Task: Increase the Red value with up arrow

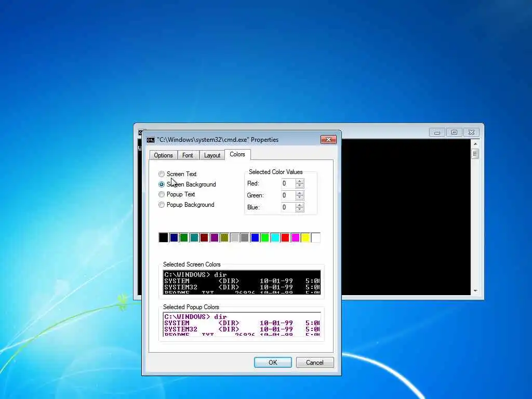Action: (x=300, y=181)
